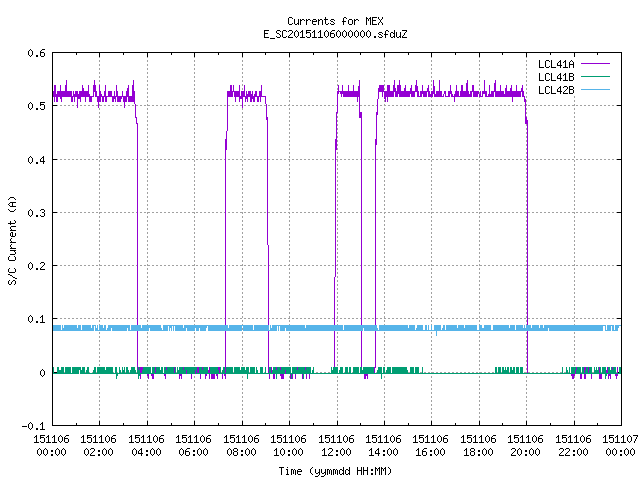Click the LCL42B legend label
This screenshot has height=480, width=640.
point(556,90)
